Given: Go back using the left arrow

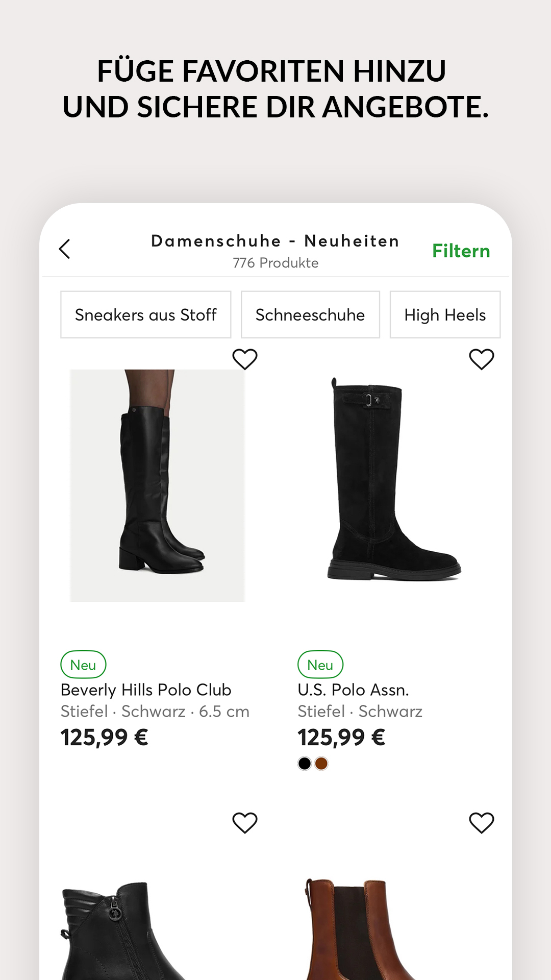Looking at the screenshot, I should (x=64, y=249).
